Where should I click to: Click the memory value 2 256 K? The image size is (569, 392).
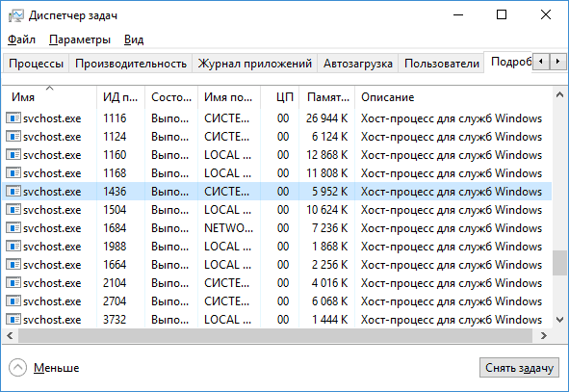329,265
